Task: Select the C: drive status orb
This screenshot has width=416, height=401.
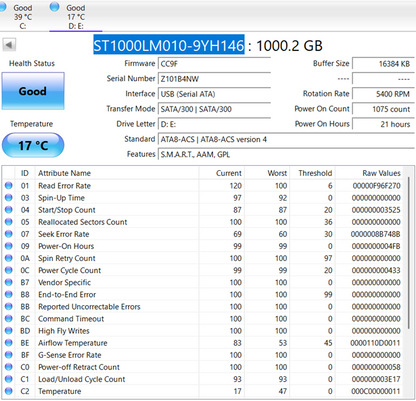Action: click(x=3, y=7)
